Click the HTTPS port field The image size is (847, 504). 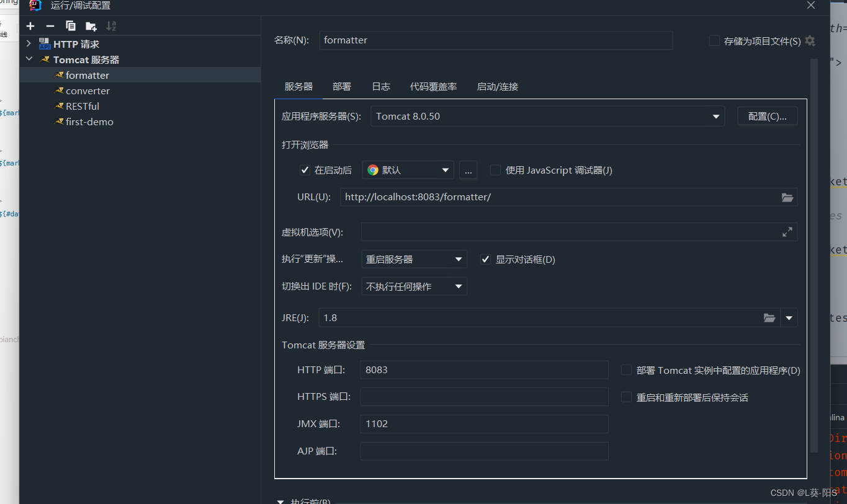484,397
